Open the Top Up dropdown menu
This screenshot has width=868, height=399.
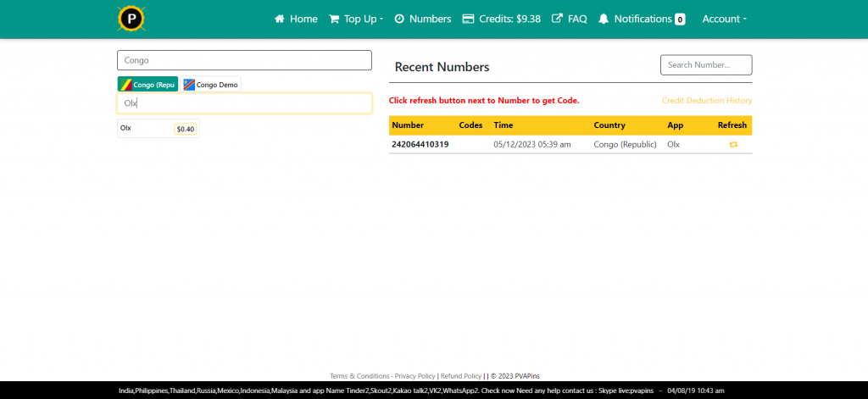(x=356, y=19)
